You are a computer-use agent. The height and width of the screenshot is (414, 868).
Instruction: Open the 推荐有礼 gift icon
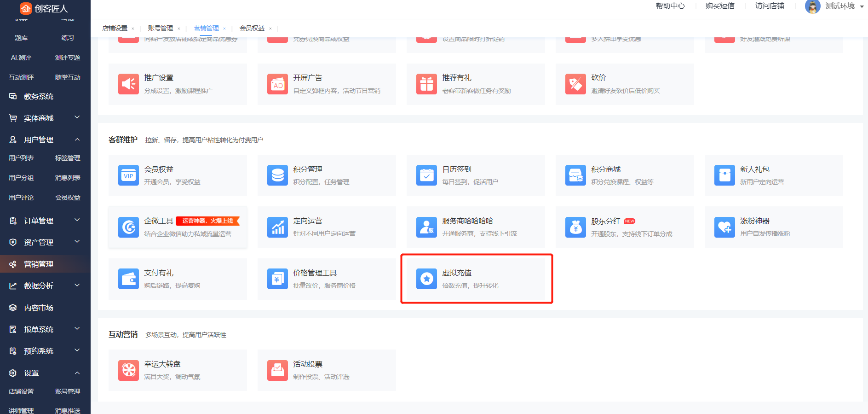[426, 84]
